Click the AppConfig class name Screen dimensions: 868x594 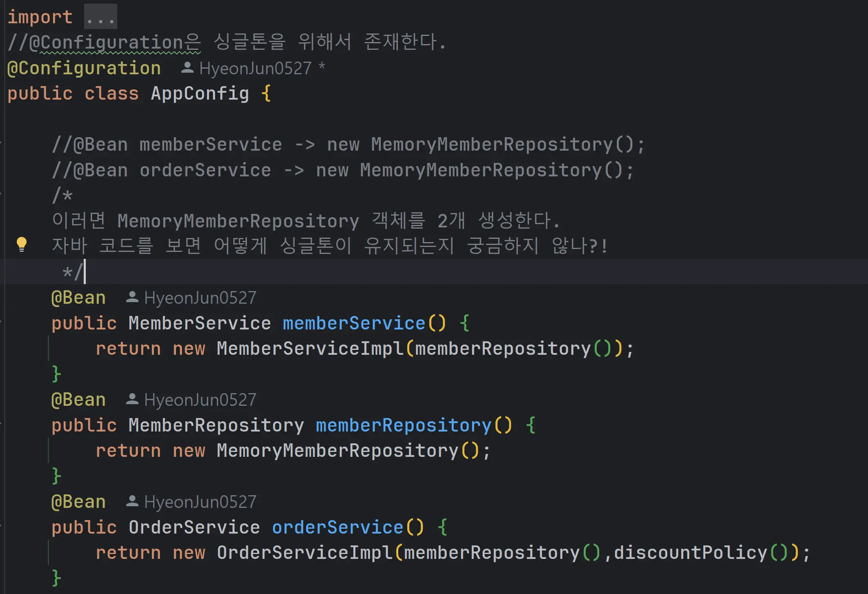click(200, 94)
